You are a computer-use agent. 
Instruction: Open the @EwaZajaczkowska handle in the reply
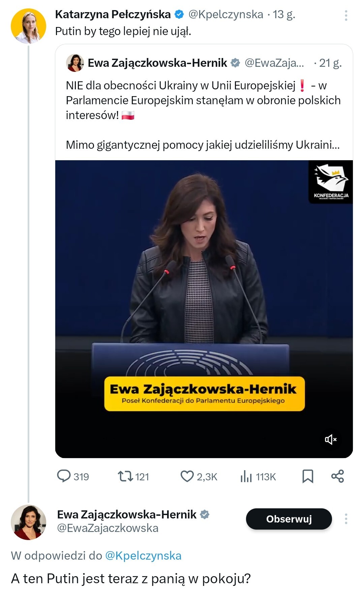[108, 528]
